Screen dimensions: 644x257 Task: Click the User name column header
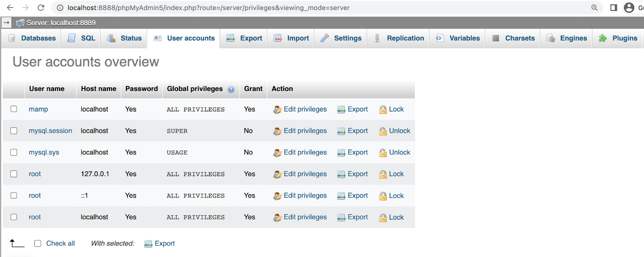[x=47, y=89]
